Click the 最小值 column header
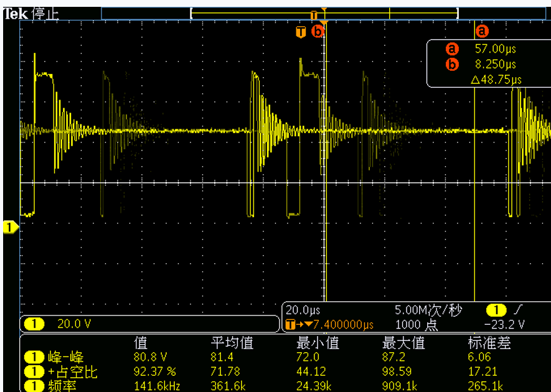This screenshot has height=392, width=551. tap(318, 342)
